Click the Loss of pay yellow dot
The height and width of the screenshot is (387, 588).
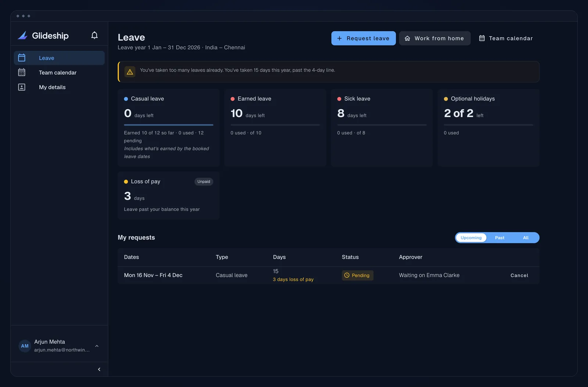126,182
